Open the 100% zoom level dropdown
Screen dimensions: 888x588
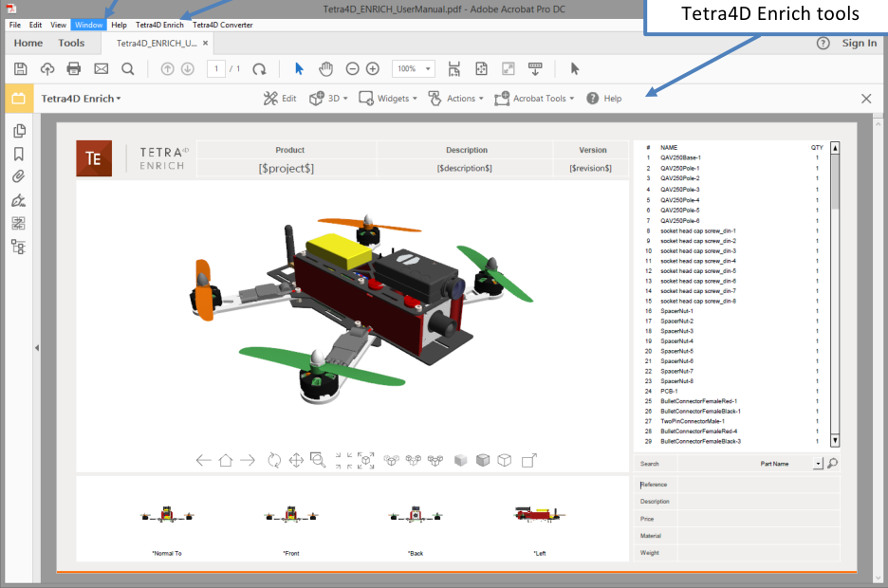(x=428, y=69)
